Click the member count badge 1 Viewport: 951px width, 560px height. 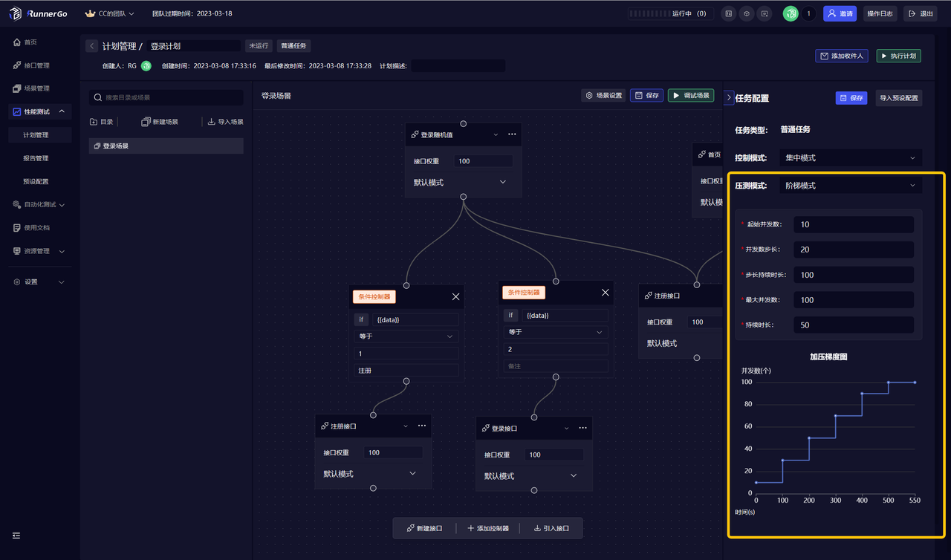pos(808,13)
